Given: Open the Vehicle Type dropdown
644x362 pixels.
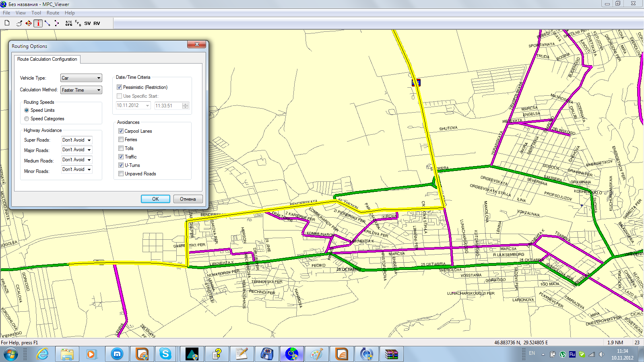Looking at the screenshot, I should coord(81,78).
